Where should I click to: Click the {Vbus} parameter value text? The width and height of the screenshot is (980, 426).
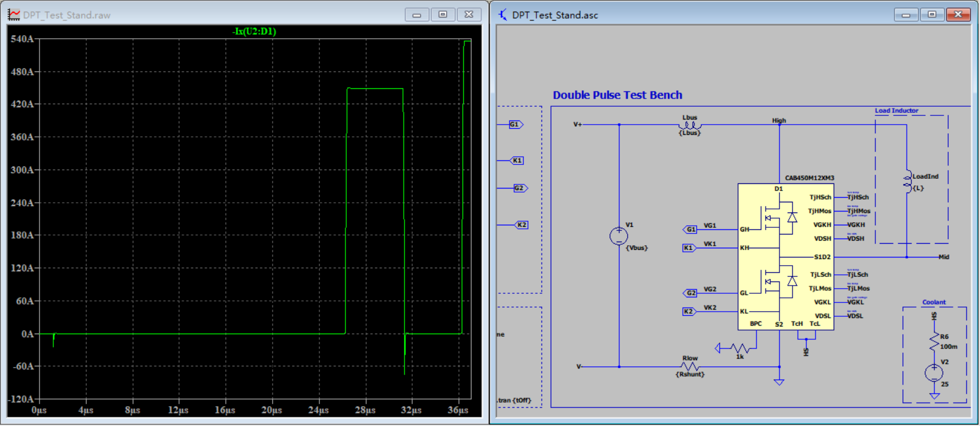pyautogui.click(x=636, y=248)
